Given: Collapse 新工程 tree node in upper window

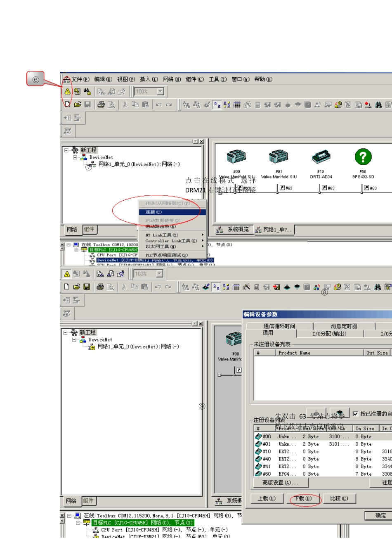Looking at the screenshot, I should pyautogui.click(x=66, y=150).
